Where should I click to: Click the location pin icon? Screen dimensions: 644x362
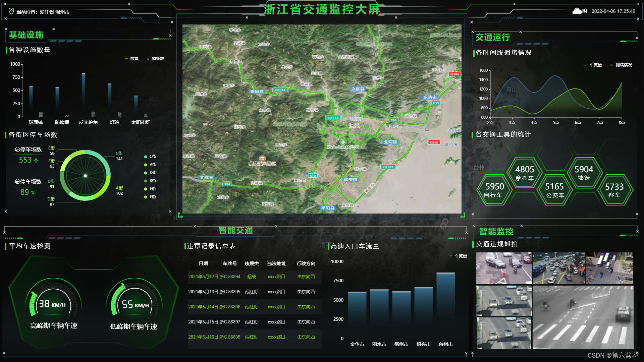[x=11, y=11]
